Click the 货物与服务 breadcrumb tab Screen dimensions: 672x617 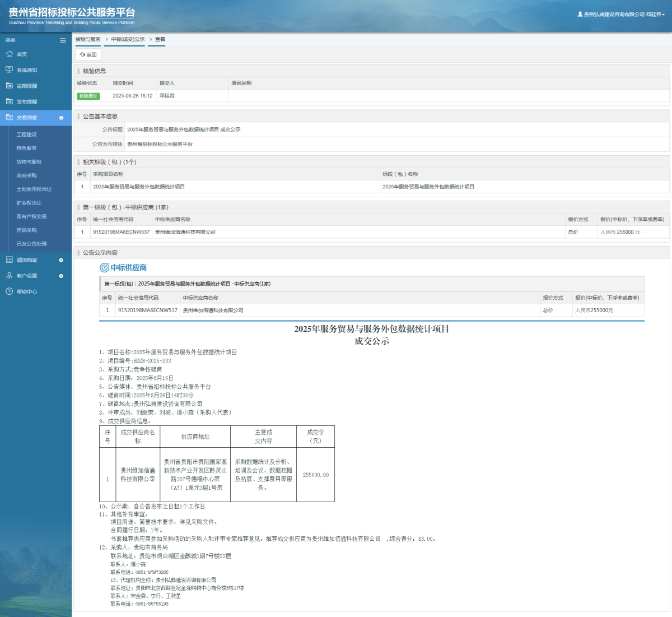click(x=88, y=39)
